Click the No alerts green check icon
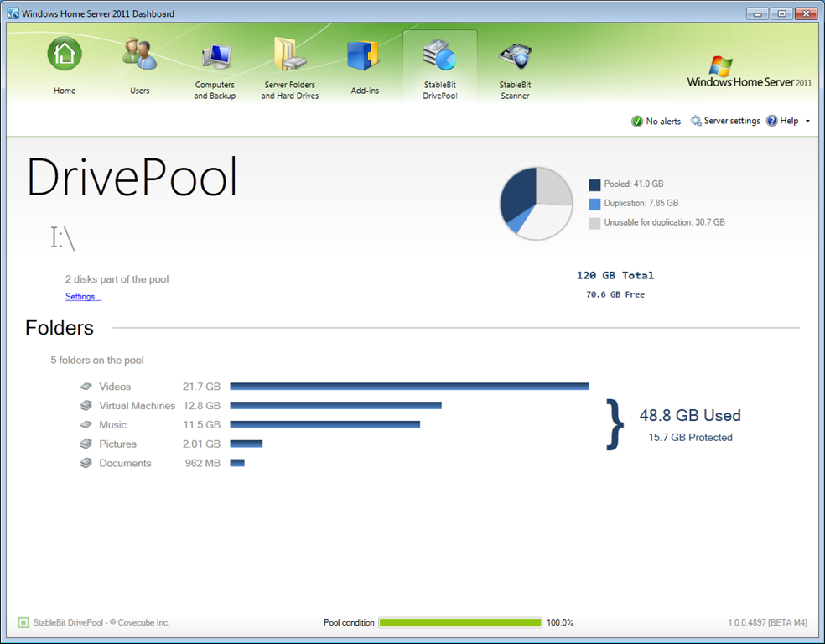Image resolution: width=825 pixels, height=644 pixels. [x=637, y=122]
